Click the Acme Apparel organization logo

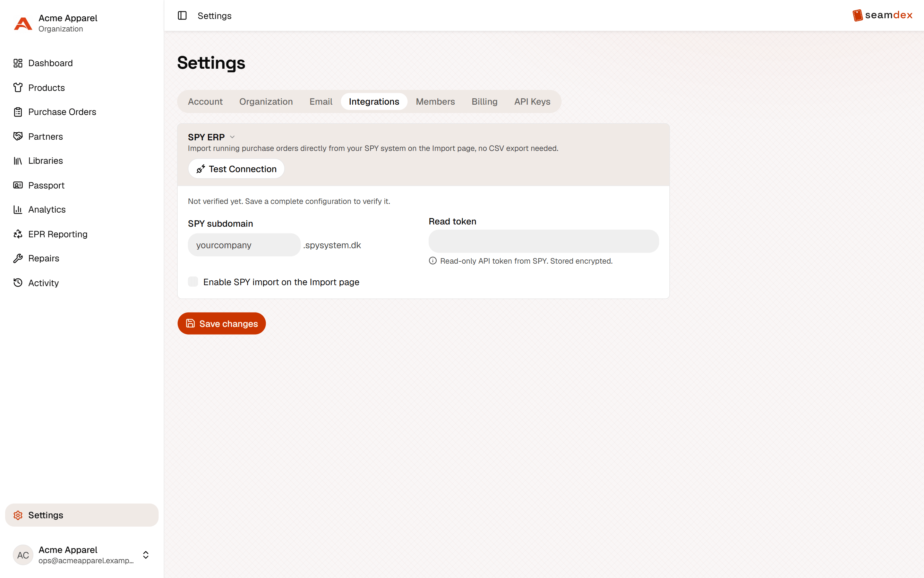pos(23,23)
